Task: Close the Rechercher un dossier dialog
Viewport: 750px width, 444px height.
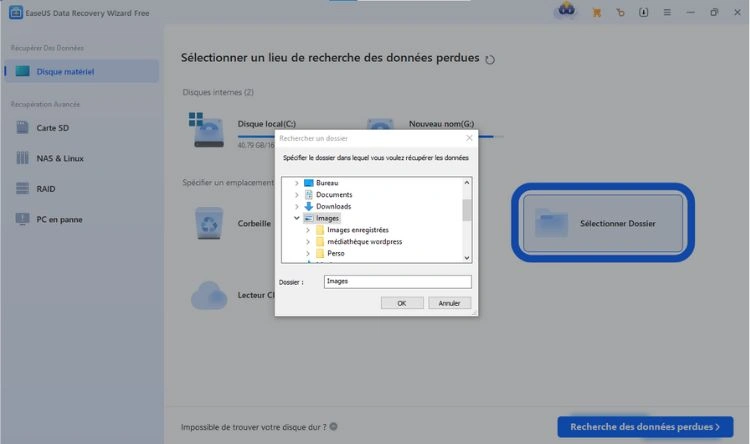Action: coord(469,138)
